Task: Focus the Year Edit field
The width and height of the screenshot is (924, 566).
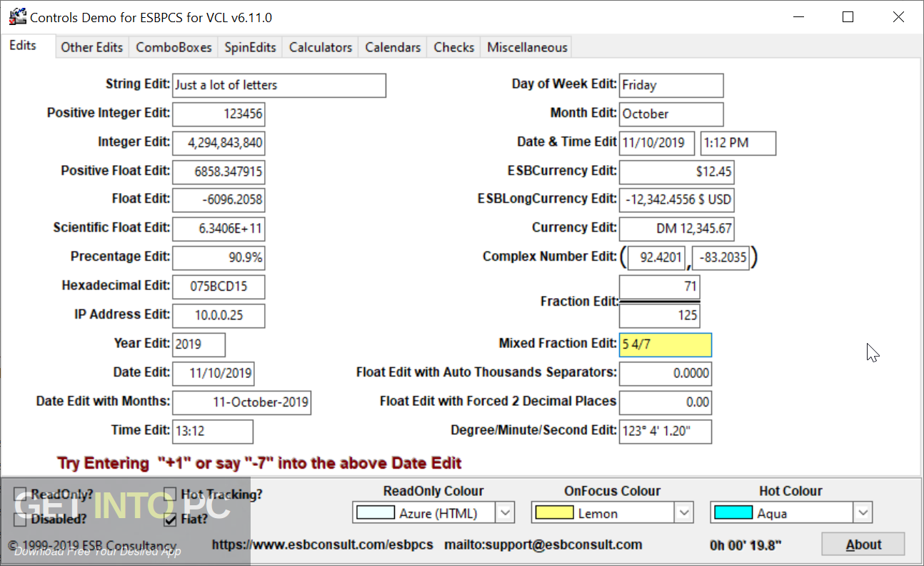Action: [199, 344]
